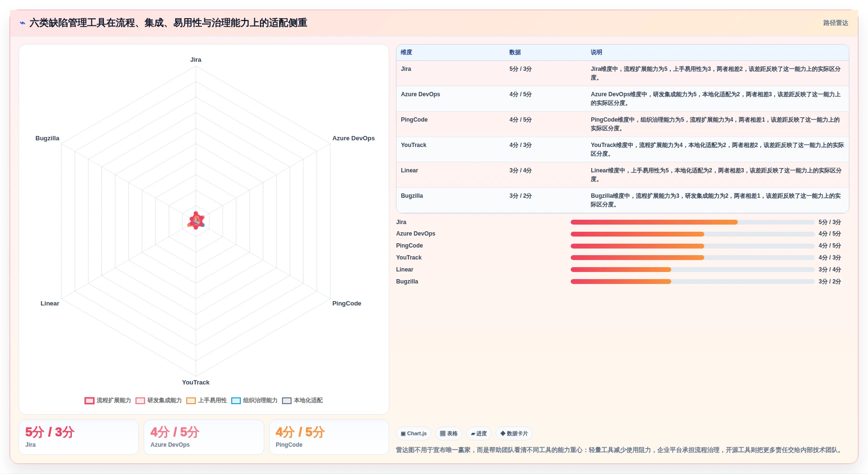Image resolution: width=868 pixels, height=474 pixels.
Task: Click the 表格 tag chip
Action: point(449,434)
